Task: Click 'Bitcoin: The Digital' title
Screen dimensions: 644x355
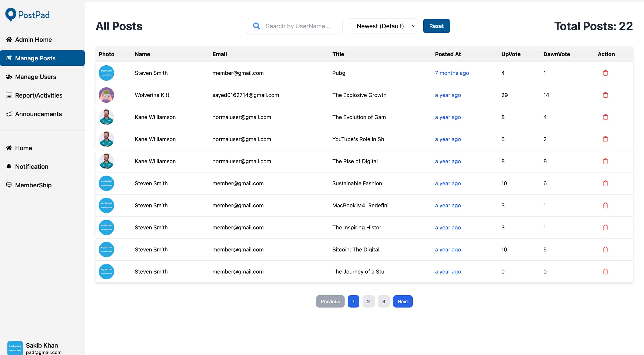Action: point(355,250)
